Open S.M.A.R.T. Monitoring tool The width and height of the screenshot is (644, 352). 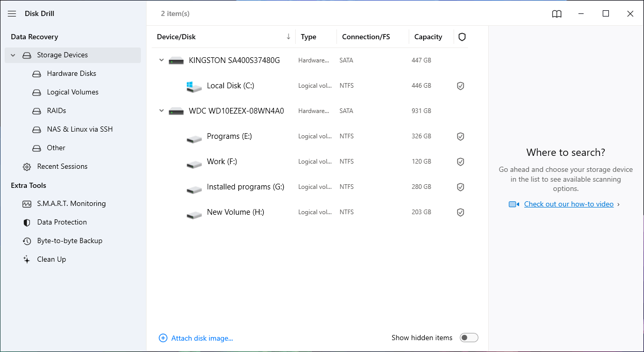pos(71,203)
